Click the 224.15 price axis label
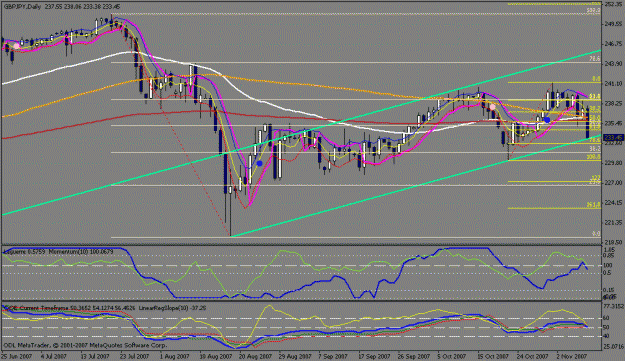This screenshot has height=361, width=625. (x=614, y=202)
